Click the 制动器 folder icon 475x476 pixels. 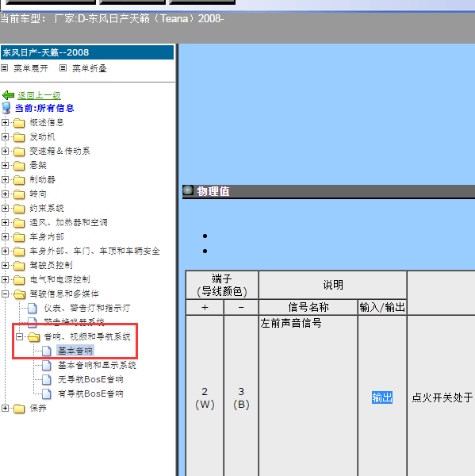point(19,180)
